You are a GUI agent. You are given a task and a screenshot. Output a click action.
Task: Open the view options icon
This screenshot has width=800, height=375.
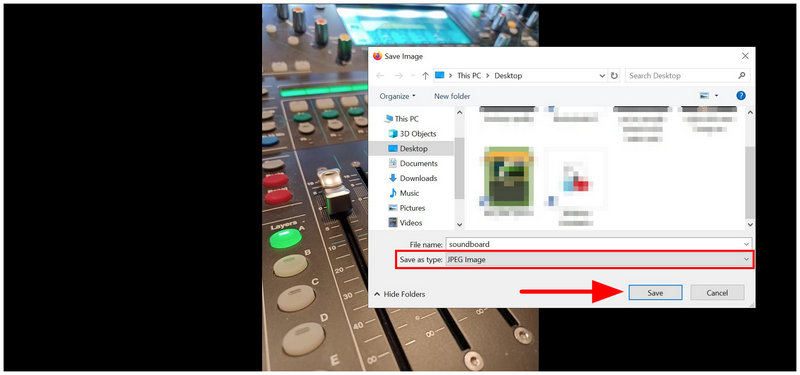[x=705, y=96]
